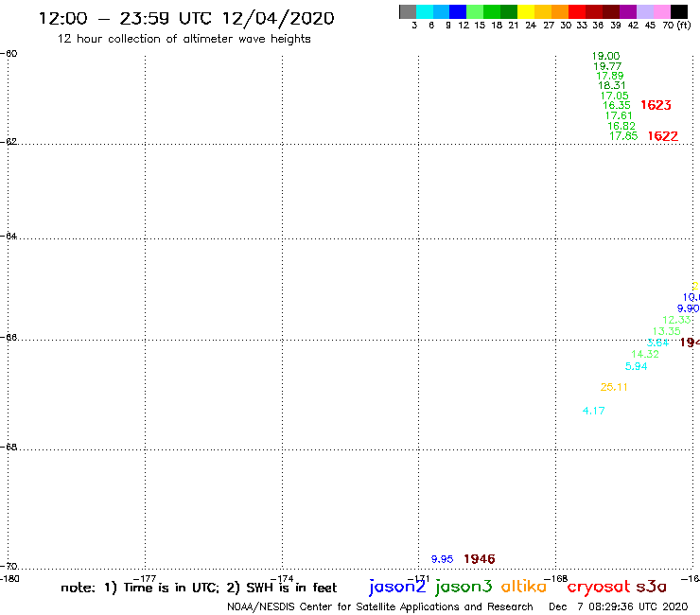Select the cyan value 3.64
Viewport: 700px width, 615px height.
point(657,343)
